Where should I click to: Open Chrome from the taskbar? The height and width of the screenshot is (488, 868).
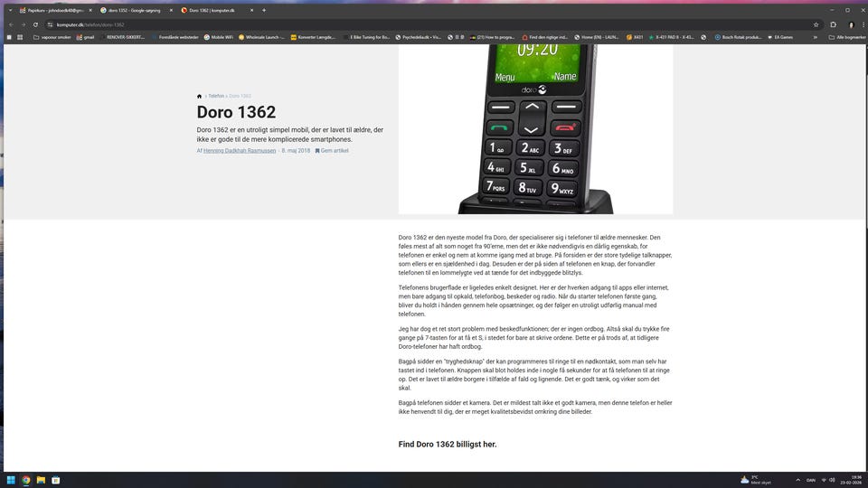26,480
